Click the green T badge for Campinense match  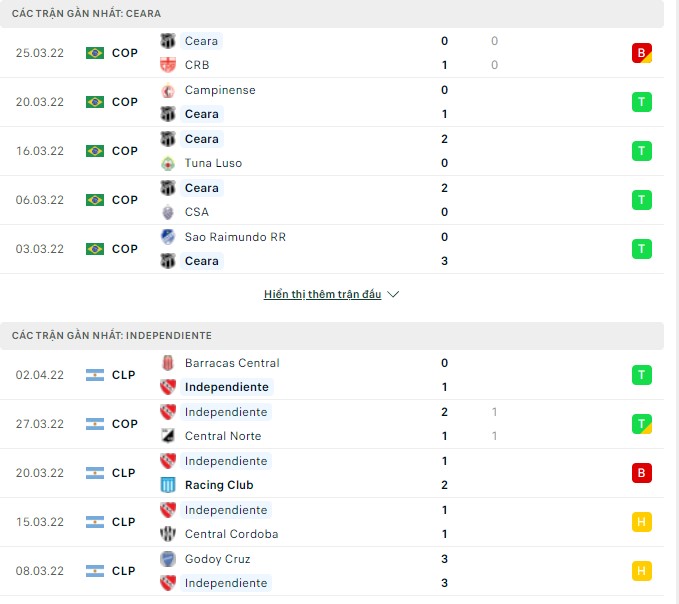point(641,102)
